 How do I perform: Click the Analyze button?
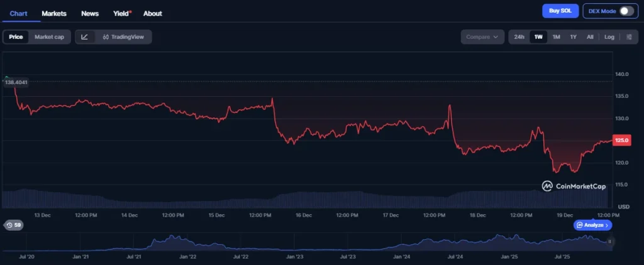coord(592,225)
